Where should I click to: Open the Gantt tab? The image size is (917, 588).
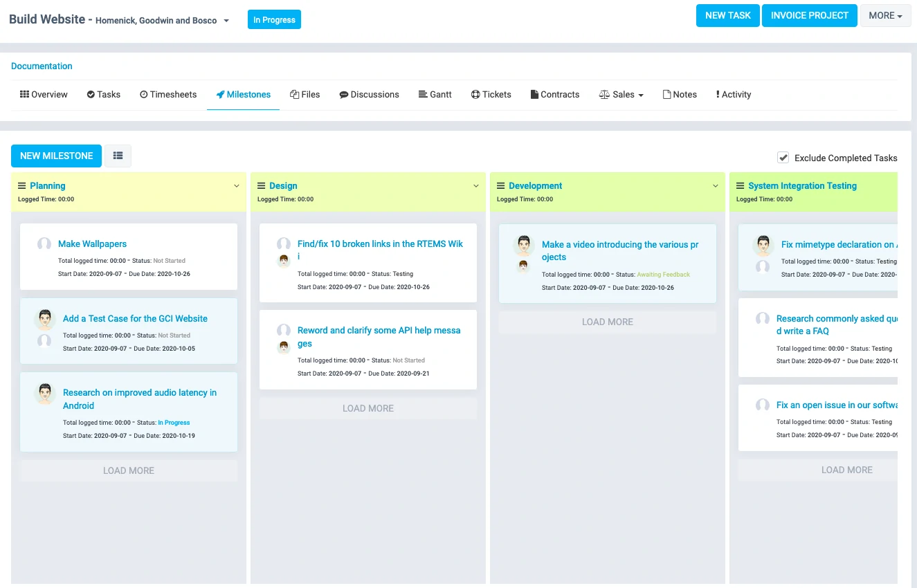pyautogui.click(x=435, y=94)
